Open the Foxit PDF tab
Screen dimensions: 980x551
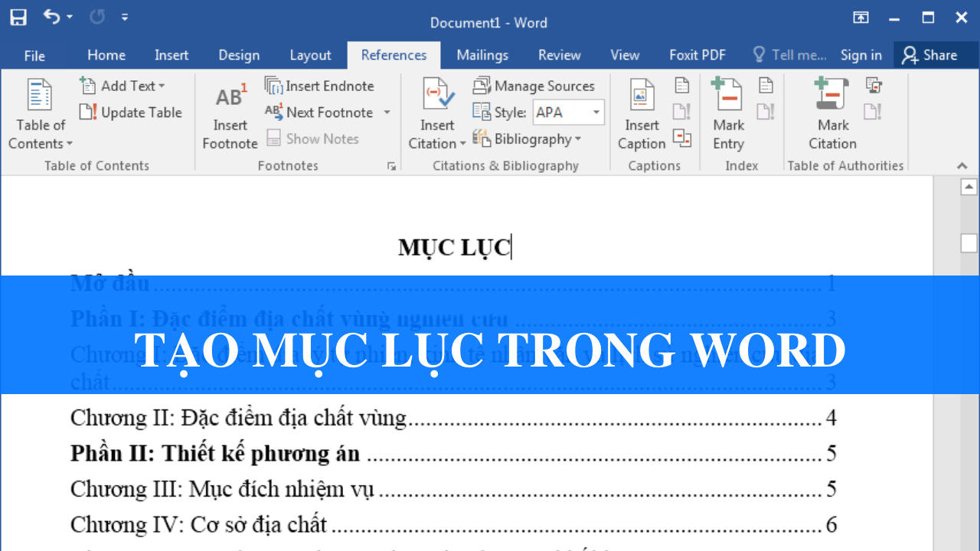[x=697, y=55]
